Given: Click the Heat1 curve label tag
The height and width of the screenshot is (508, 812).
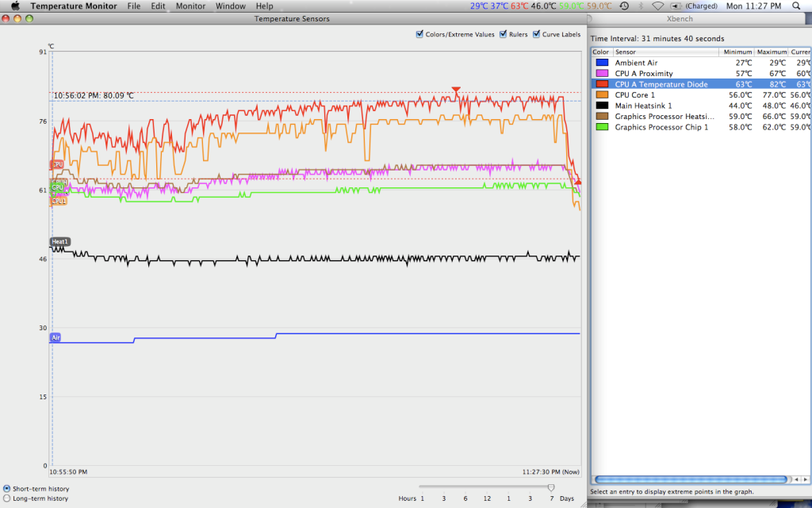Looking at the screenshot, I should coord(59,241).
